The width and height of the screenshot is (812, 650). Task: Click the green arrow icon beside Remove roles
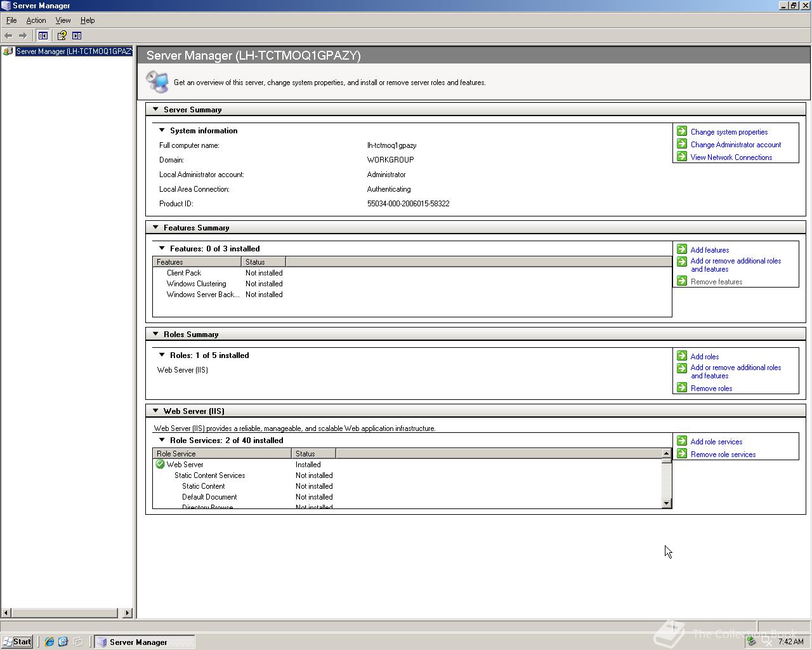coord(682,388)
